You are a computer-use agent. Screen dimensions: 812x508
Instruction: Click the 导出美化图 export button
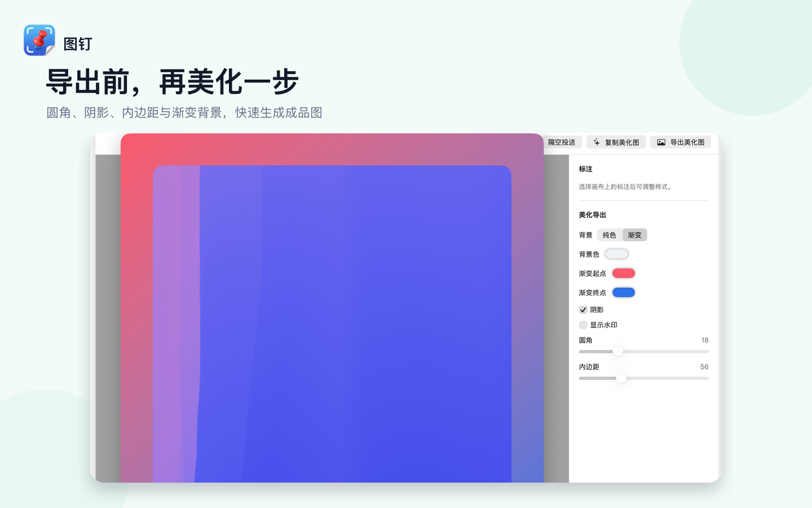point(681,142)
